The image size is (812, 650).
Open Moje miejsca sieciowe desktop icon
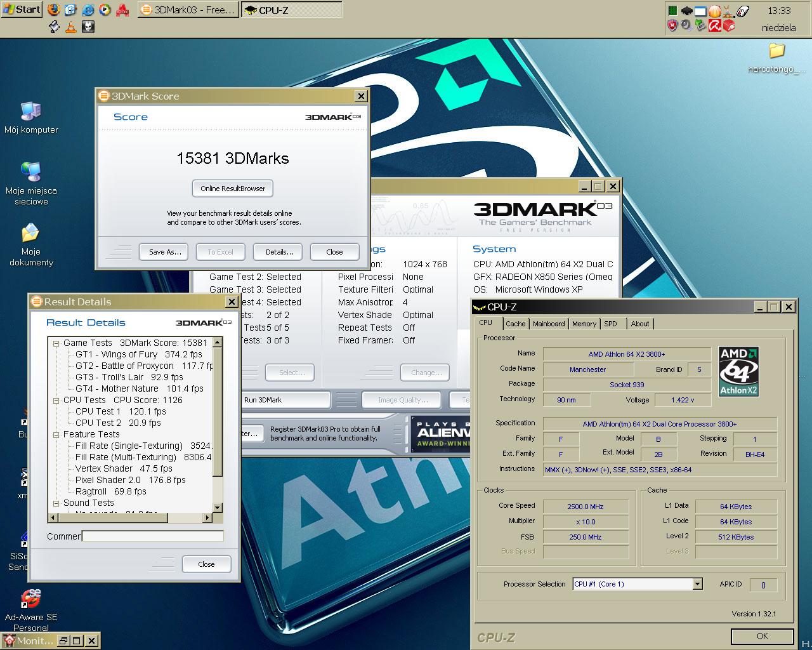click(x=31, y=183)
